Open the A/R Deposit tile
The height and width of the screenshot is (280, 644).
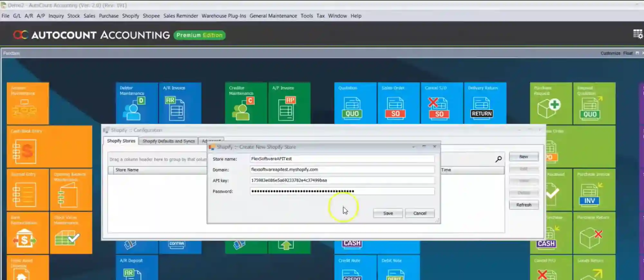coord(137,267)
